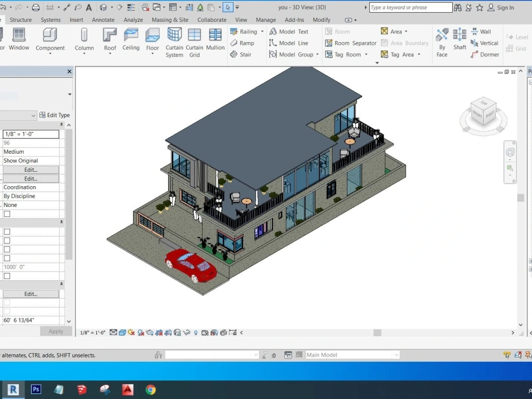Image resolution: width=532 pixels, height=399 pixels.
Task: Toggle Reveal Hidden Elements lightbulb
Action: pyautogui.click(x=195, y=332)
